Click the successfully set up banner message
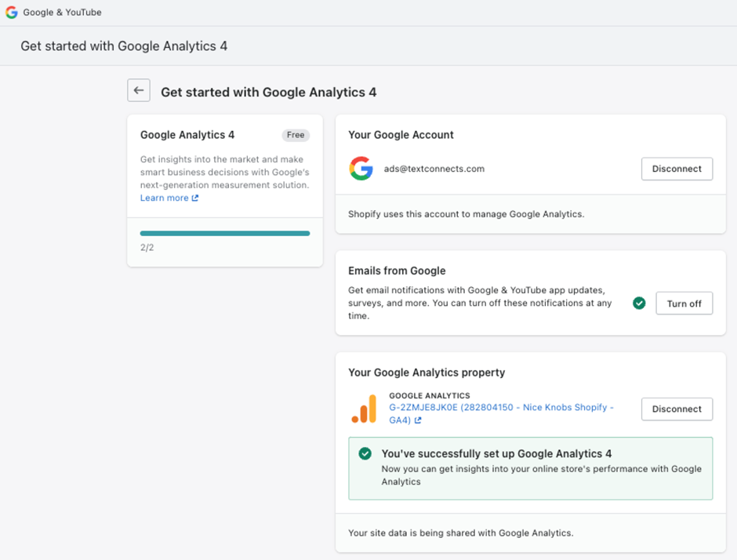Image resolution: width=737 pixels, height=560 pixels. 496,453
